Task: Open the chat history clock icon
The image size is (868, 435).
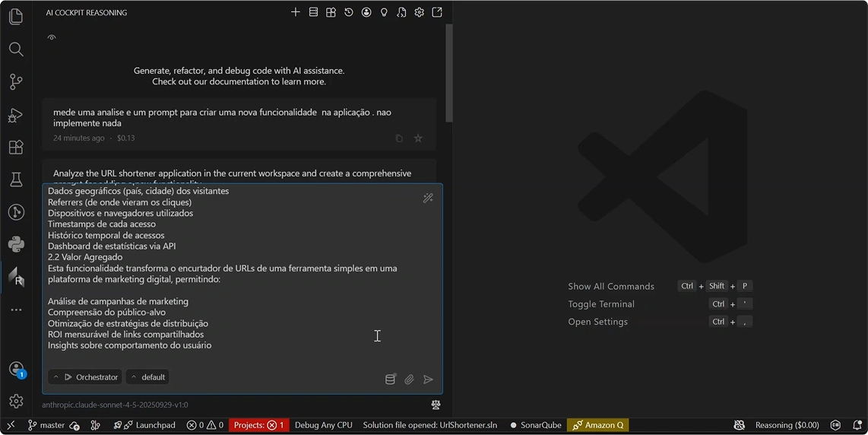Action: coord(349,12)
